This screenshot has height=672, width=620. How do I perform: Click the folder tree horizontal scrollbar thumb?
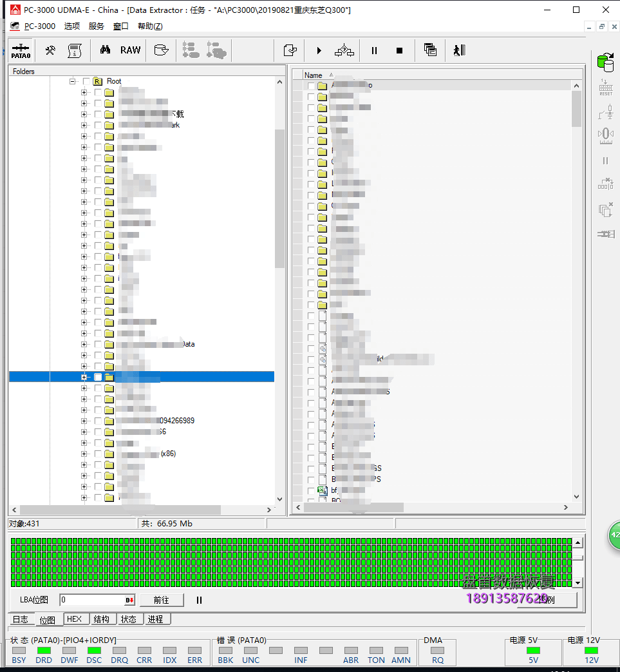pos(120,510)
